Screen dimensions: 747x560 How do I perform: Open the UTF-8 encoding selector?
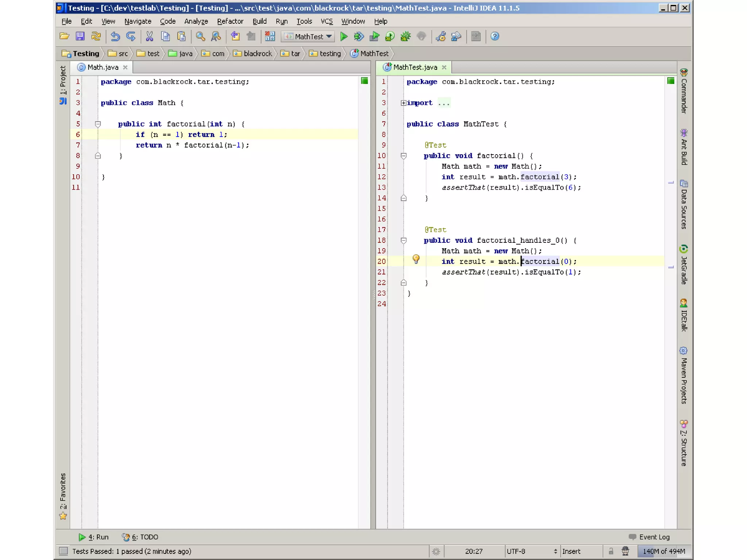pos(531,551)
